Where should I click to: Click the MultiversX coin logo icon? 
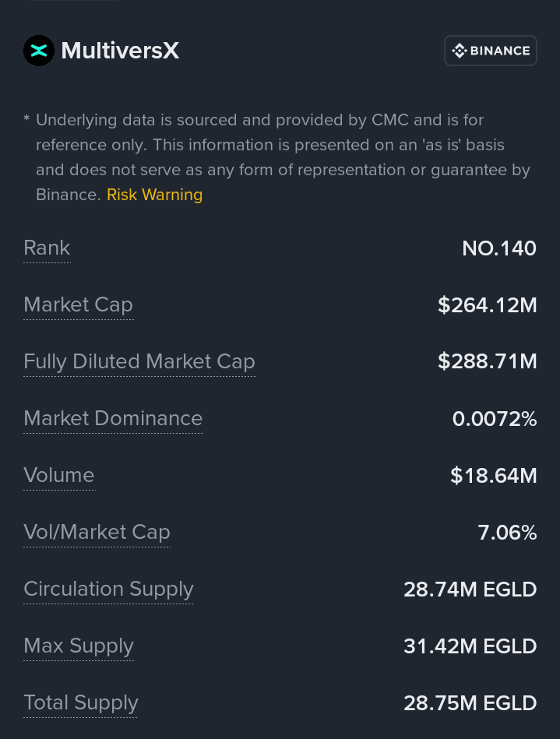pyautogui.click(x=38, y=51)
